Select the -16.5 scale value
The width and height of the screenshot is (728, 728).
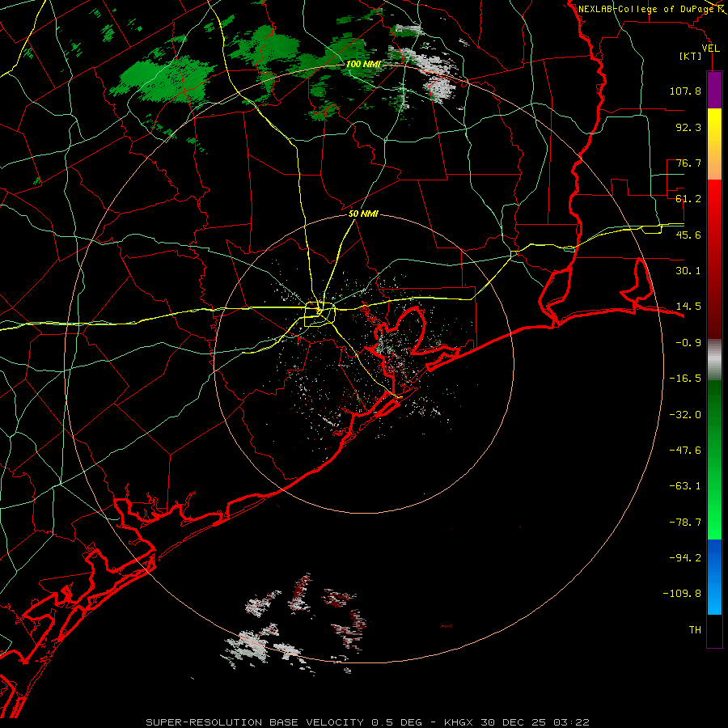[x=685, y=379]
